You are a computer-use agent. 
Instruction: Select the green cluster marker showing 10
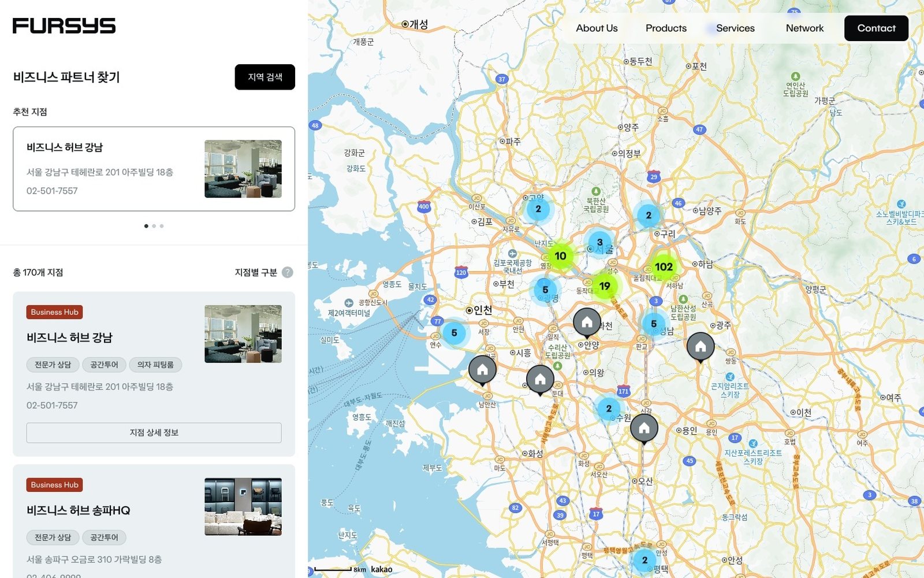click(x=560, y=255)
